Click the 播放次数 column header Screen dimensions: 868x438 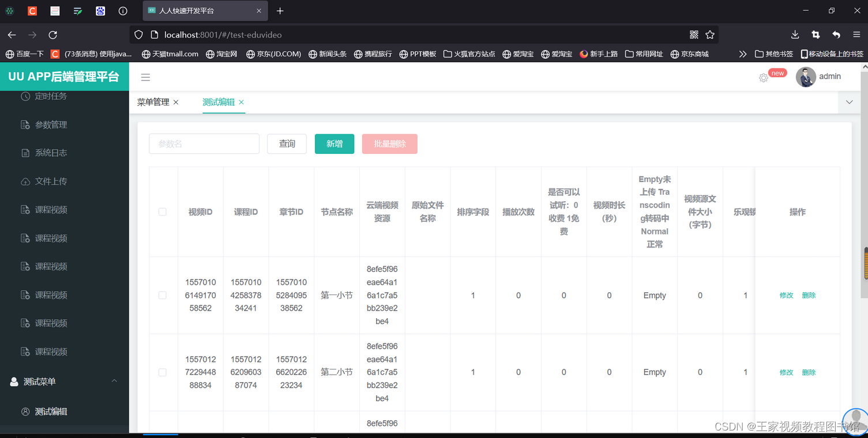[x=518, y=212]
